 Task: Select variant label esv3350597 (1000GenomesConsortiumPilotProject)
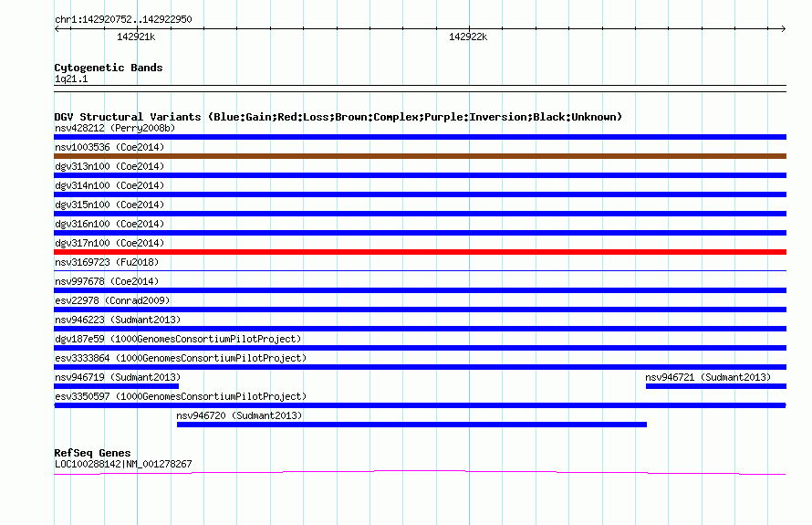pyautogui.click(x=181, y=396)
